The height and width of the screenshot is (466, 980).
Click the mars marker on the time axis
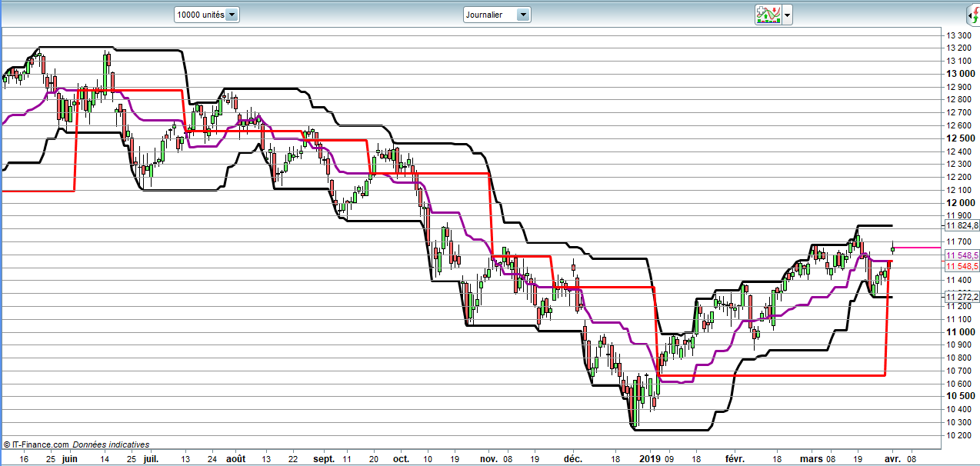812,458
